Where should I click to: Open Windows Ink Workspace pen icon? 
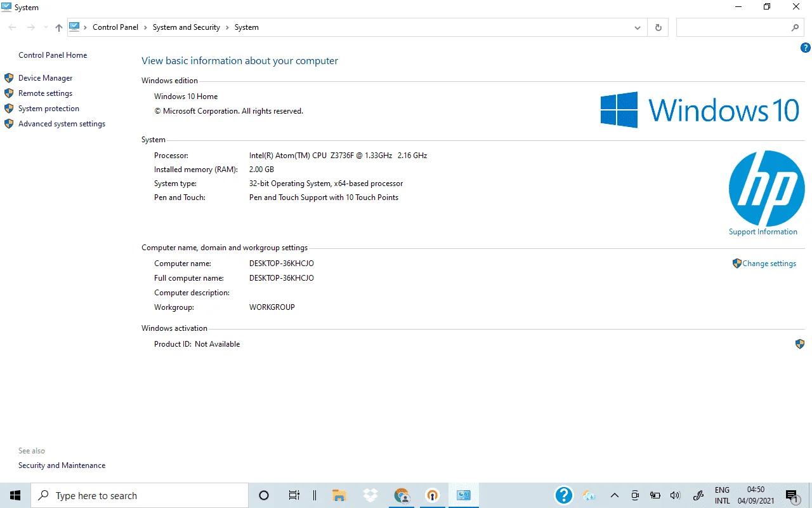coord(698,495)
